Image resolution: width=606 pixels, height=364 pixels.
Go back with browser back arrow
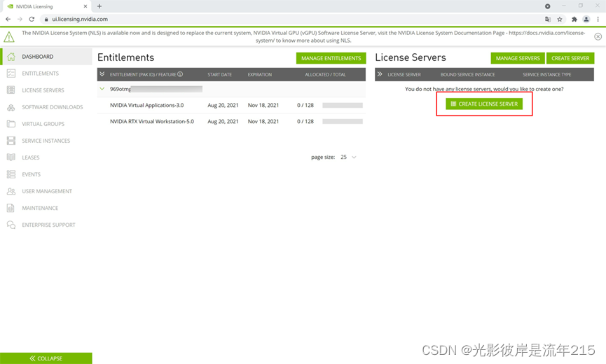click(x=8, y=19)
